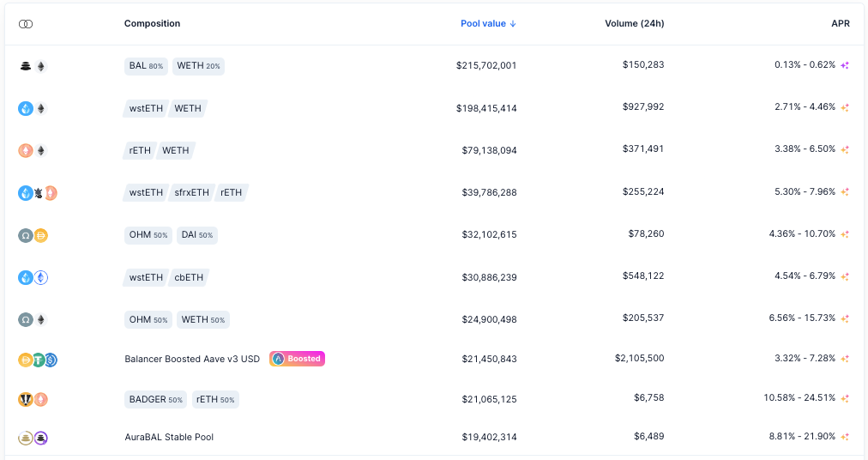The width and height of the screenshot is (868, 460).
Task: Click the OHM token icon in OHM/DAI row
Action: (x=26, y=235)
